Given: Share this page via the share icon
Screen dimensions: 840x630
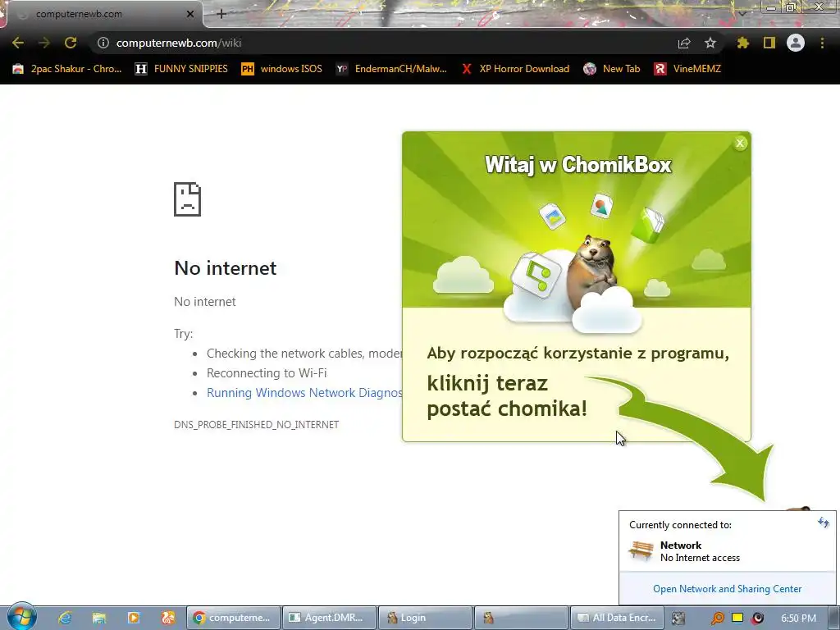Looking at the screenshot, I should click(684, 43).
